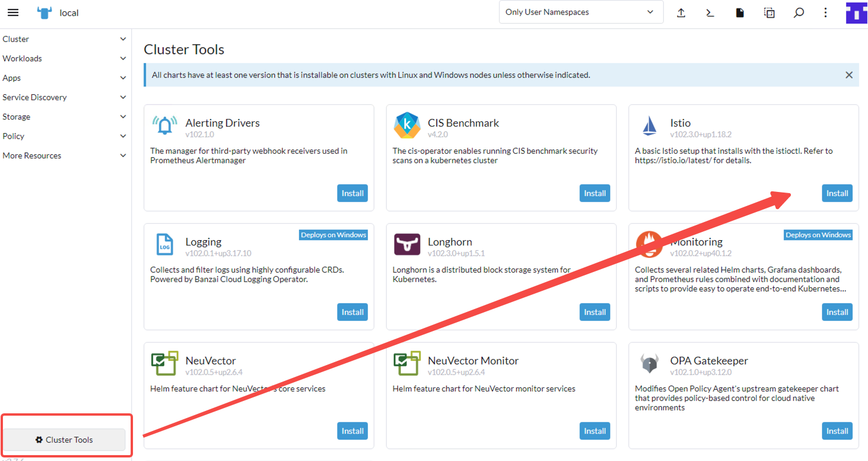Click the CIS Benchmark card title
Image resolution: width=868 pixels, height=461 pixels.
click(463, 123)
